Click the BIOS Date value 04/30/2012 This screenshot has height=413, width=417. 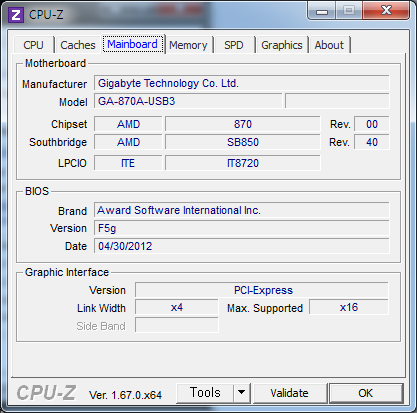pos(242,246)
